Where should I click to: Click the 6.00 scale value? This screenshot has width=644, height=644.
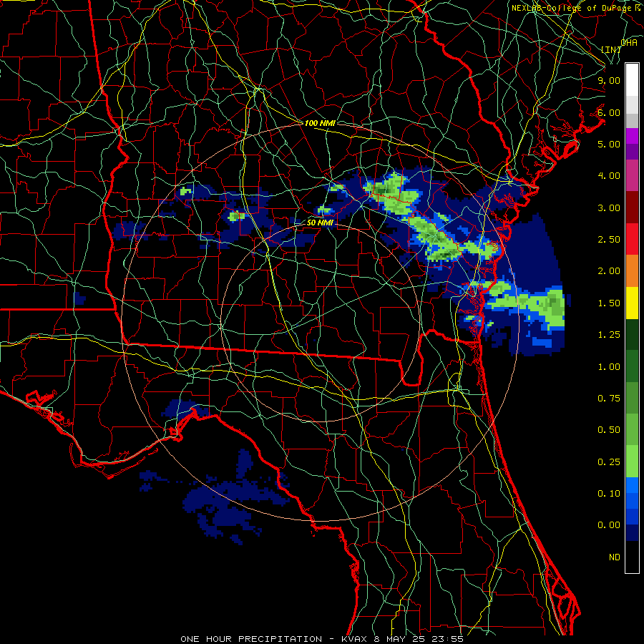[x=609, y=112]
